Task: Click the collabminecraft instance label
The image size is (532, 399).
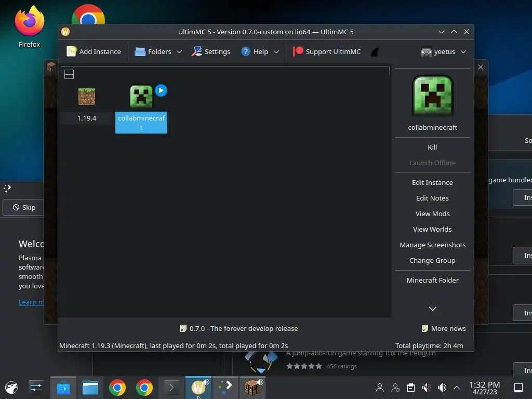Action: (x=141, y=123)
